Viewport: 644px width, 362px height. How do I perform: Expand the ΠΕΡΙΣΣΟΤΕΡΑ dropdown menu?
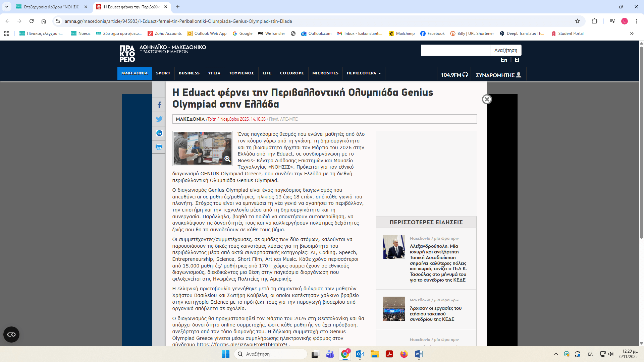pyautogui.click(x=364, y=73)
